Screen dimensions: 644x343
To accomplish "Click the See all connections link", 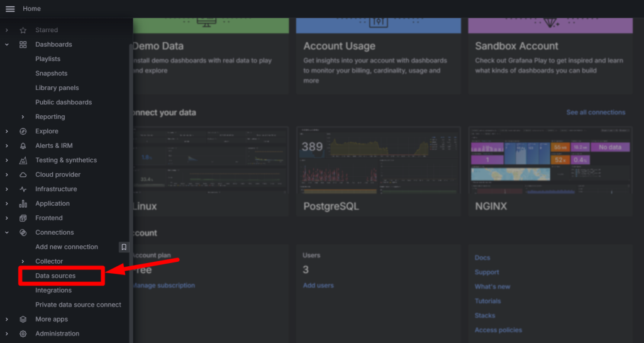I will pyautogui.click(x=596, y=113).
